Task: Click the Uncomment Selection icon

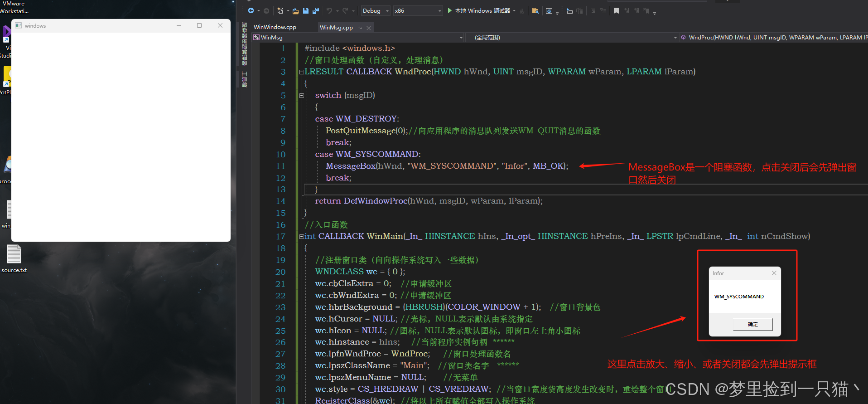Action: 603,11
